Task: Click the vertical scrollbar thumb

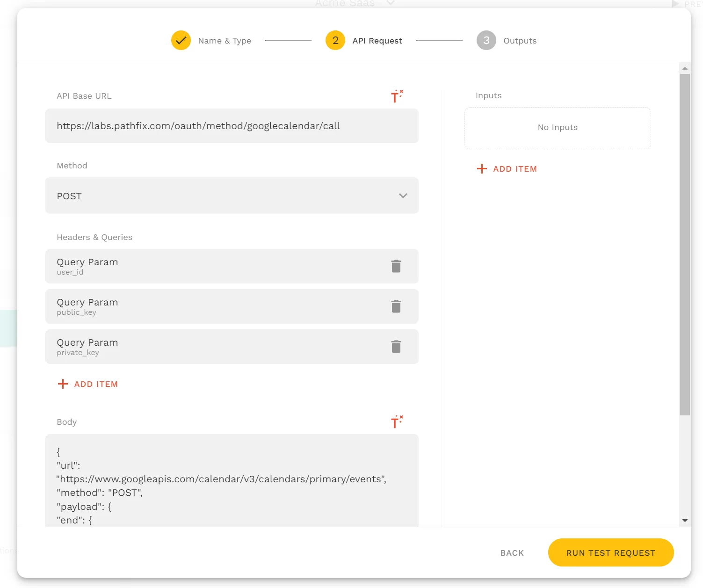Action: click(685, 244)
